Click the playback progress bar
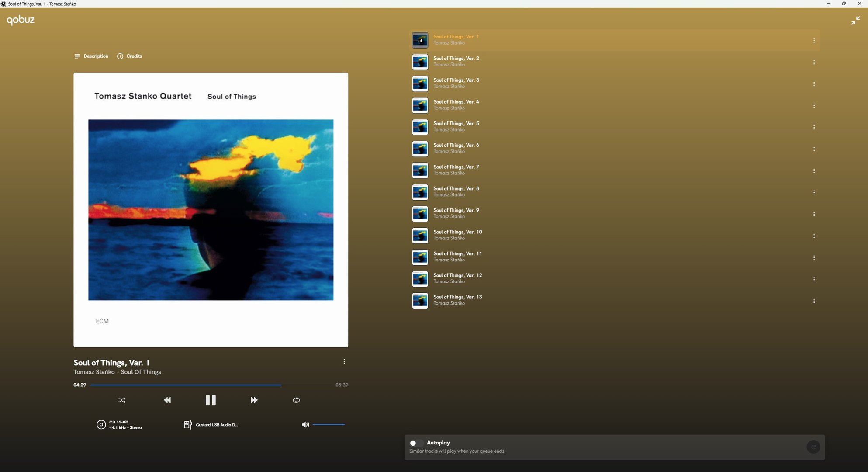Image resolution: width=868 pixels, height=472 pixels. coord(211,385)
